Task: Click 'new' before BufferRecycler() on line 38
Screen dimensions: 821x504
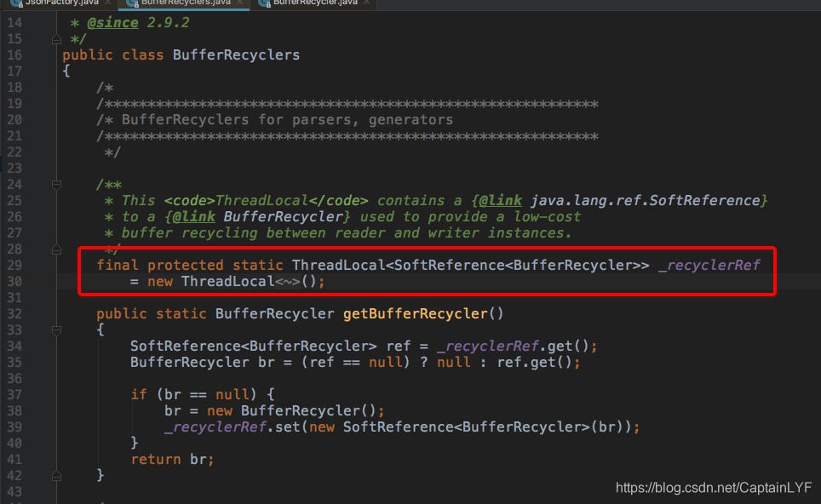Action: click(x=220, y=411)
